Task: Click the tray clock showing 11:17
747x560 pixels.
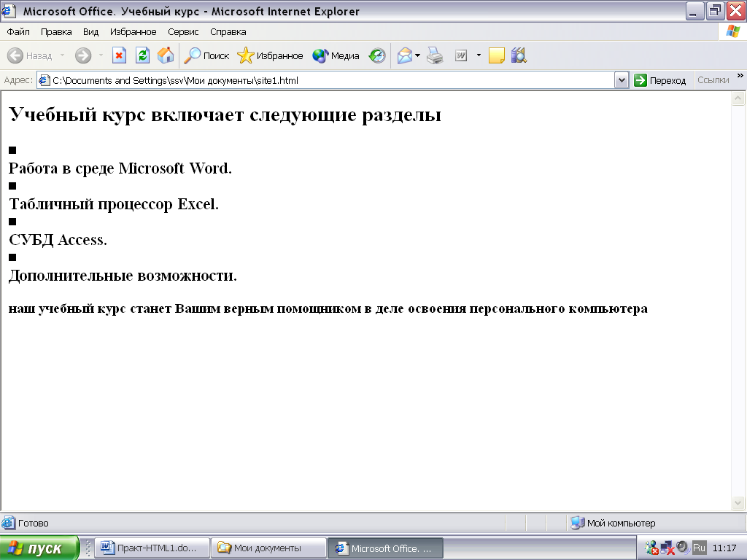Action: click(724, 548)
